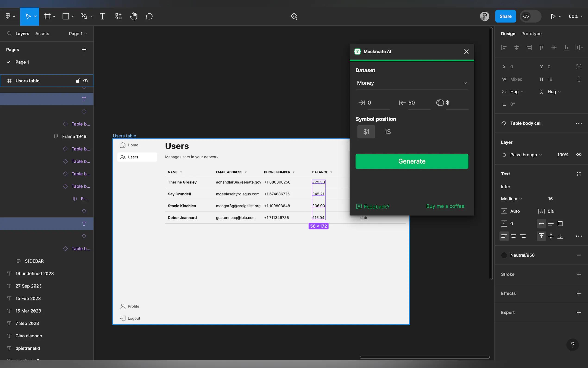Image resolution: width=588 pixels, height=368 pixels.
Task: Toggle Dev Mode switch
Action: tap(530, 16)
